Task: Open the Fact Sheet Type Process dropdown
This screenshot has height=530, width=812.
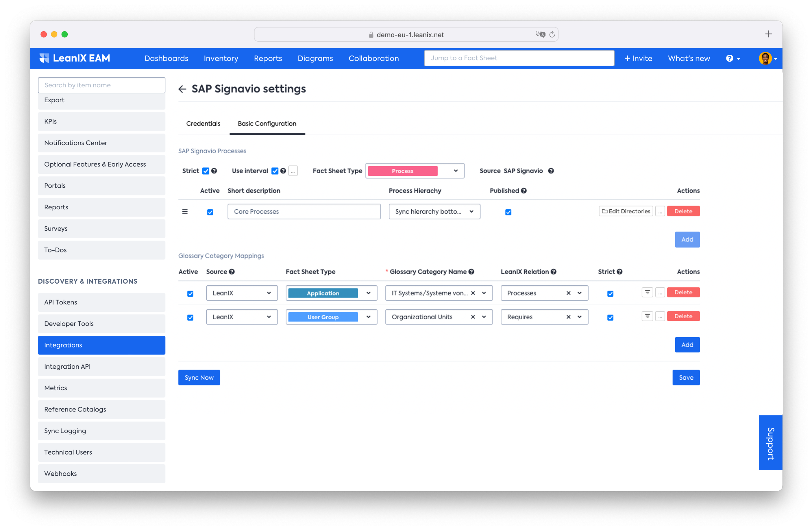Action: coord(415,171)
